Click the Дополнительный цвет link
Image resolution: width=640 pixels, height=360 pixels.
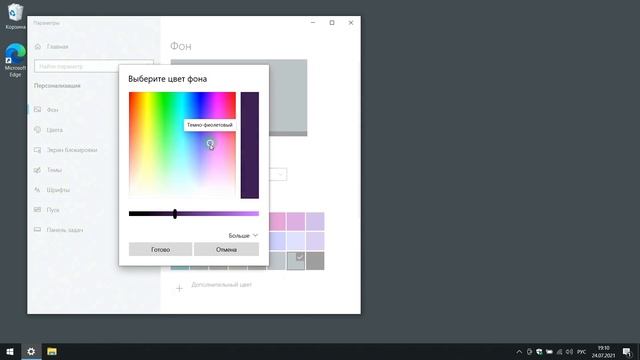click(222, 284)
